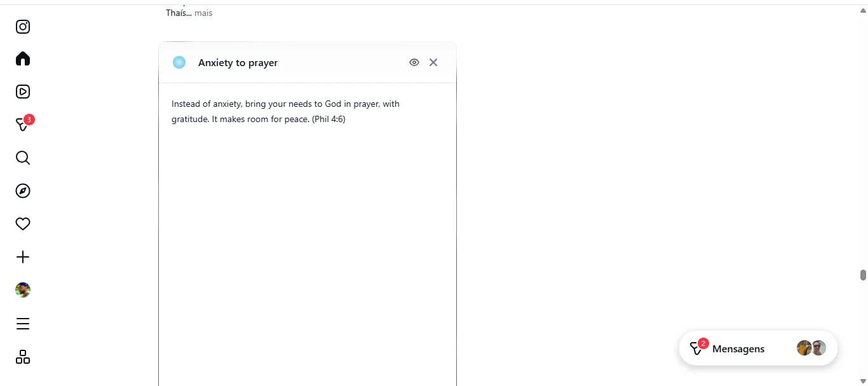Open the apps grid icon in sidebar
This screenshot has width=868, height=386.
click(x=23, y=357)
